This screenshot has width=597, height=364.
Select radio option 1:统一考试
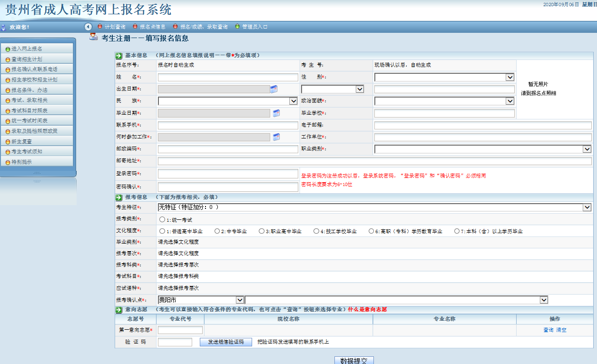click(x=162, y=220)
